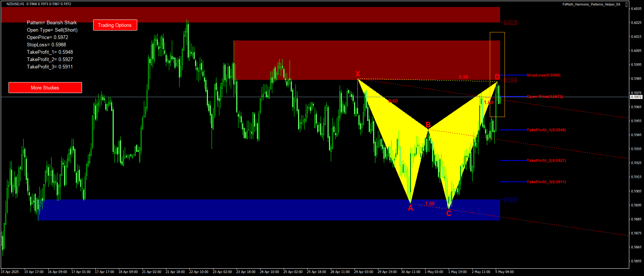Viewport: 644px width, 276px height.
Task: Click the NZDUSD,H1 symbol title
Action: point(15,4)
